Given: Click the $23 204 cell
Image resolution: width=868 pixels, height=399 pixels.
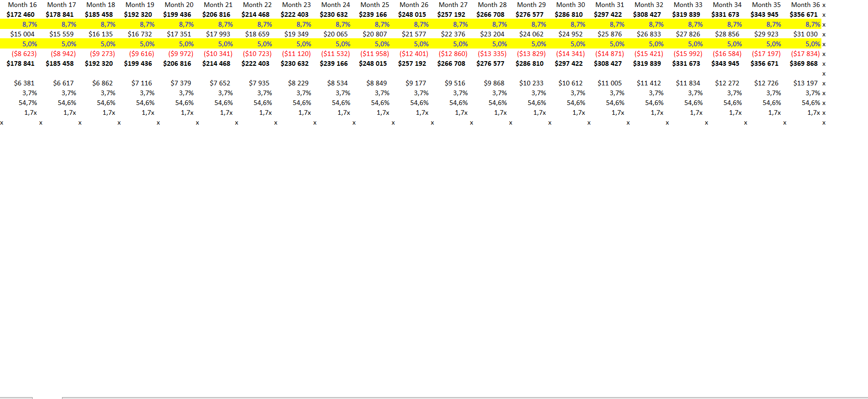Looking at the screenshot, I should (492, 34).
